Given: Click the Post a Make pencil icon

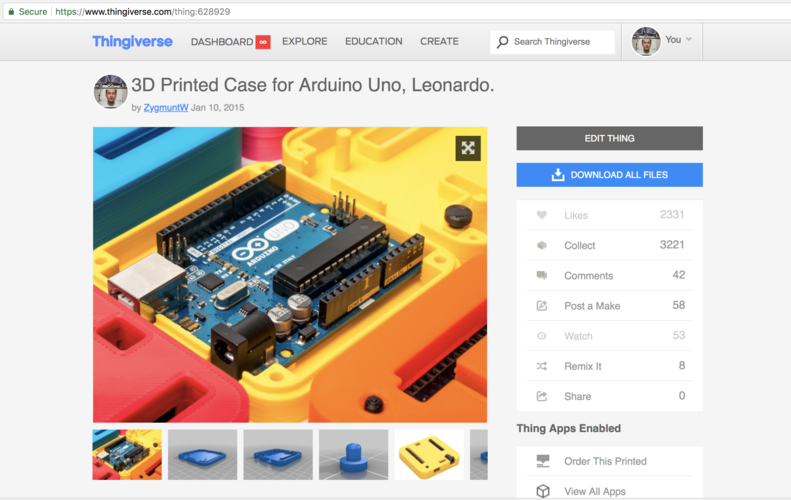Looking at the screenshot, I should [x=541, y=306].
